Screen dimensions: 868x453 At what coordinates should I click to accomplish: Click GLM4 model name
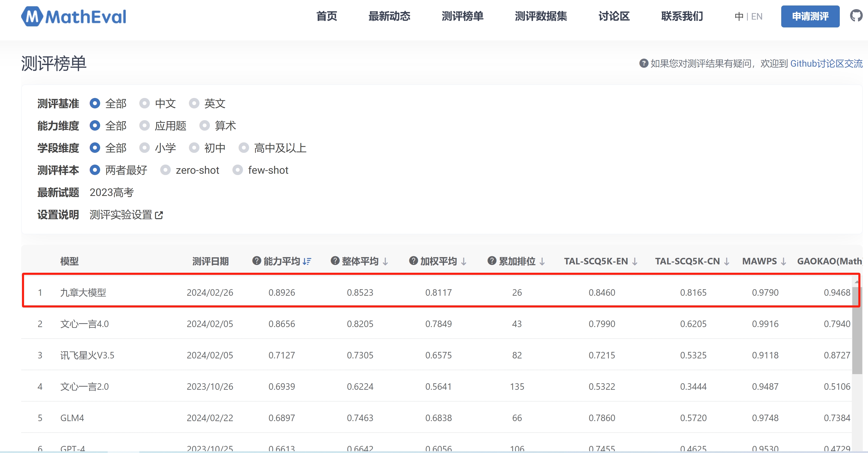tap(72, 418)
